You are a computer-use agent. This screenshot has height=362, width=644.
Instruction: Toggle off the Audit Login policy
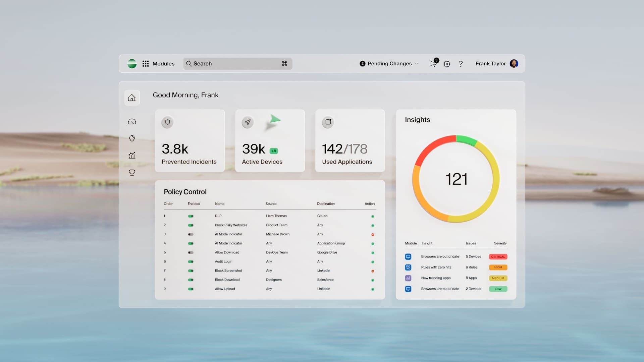(x=191, y=261)
